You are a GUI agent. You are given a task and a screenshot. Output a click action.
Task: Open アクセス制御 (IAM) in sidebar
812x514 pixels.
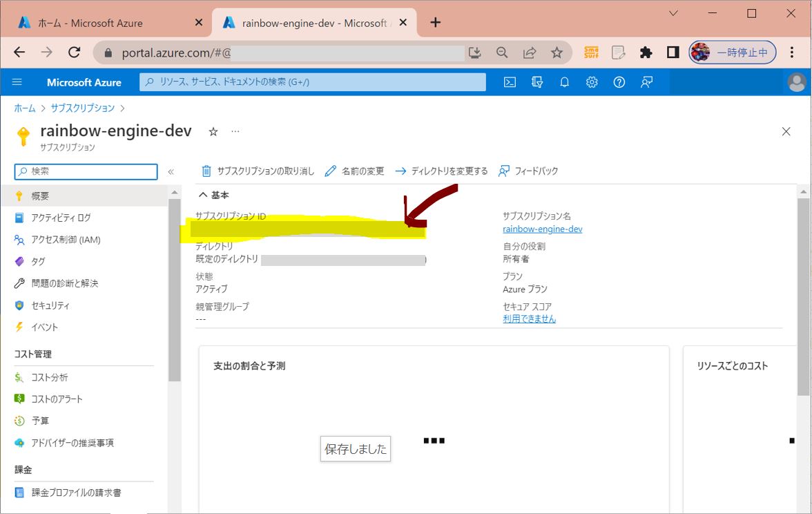click(x=66, y=240)
